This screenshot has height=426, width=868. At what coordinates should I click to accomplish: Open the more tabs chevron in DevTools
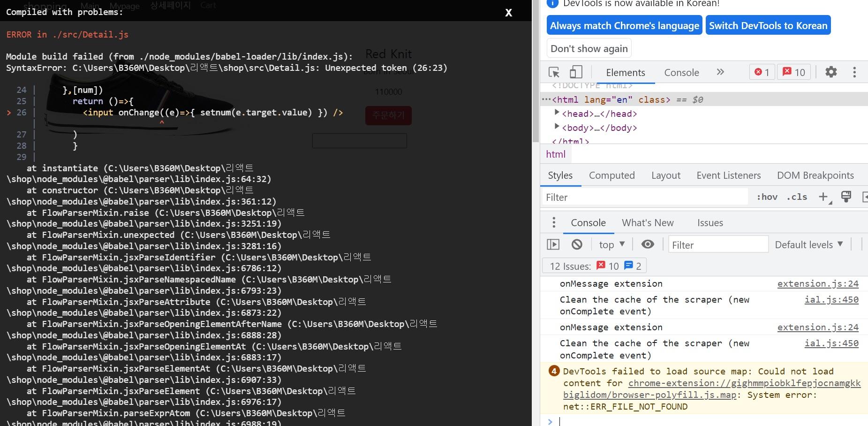[x=720, y=72]
